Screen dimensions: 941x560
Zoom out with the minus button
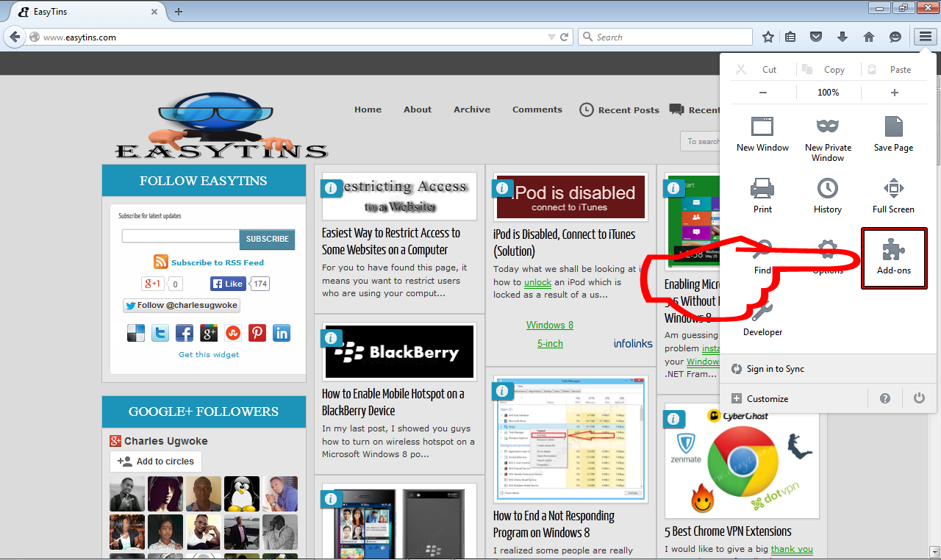tap(763, 93)
